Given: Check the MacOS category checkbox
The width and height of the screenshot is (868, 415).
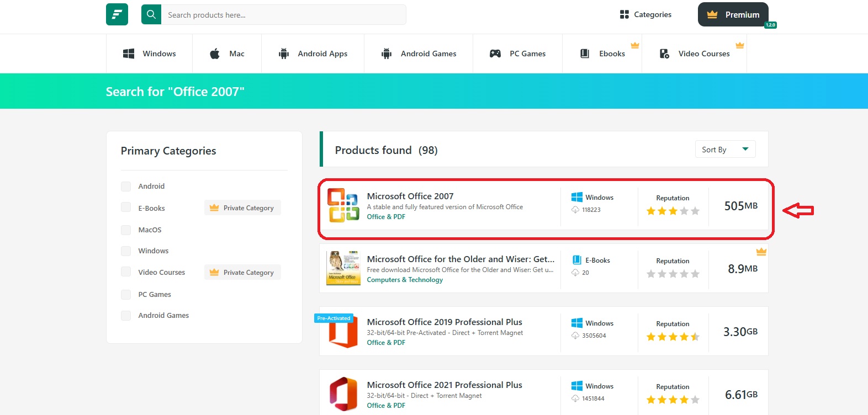Looking at the screenshot, I should click(x=126, y=230).
